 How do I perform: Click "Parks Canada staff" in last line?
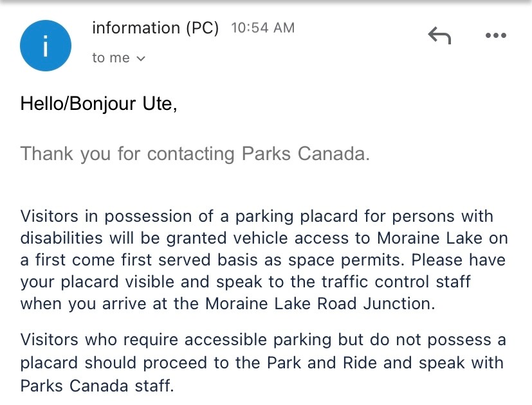pyautogui.click(x=97, y=386)
